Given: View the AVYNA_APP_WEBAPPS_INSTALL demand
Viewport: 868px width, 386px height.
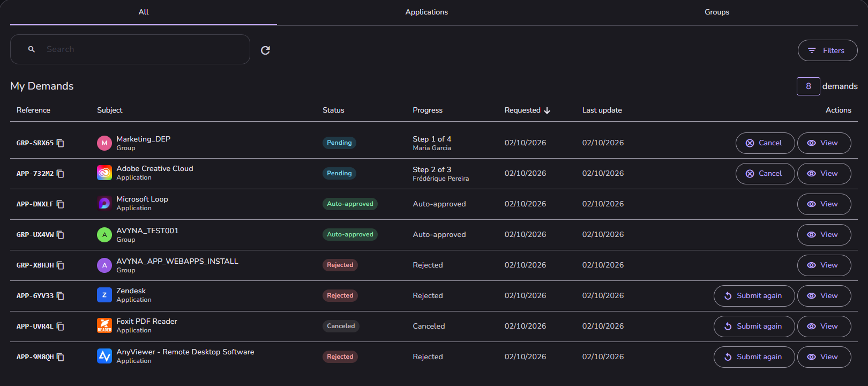Looking at the screenshot, I should click(x=824, y=265).
